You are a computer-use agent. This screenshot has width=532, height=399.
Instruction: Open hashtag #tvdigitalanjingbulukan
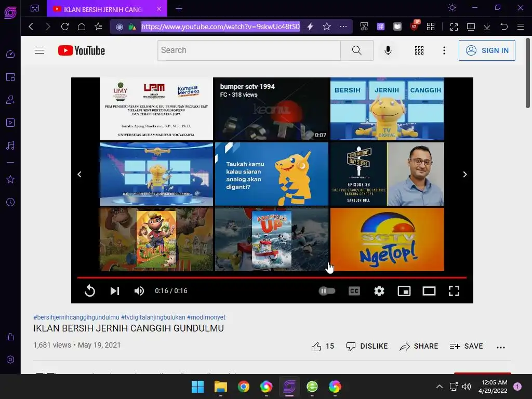[x=153, y=317]
